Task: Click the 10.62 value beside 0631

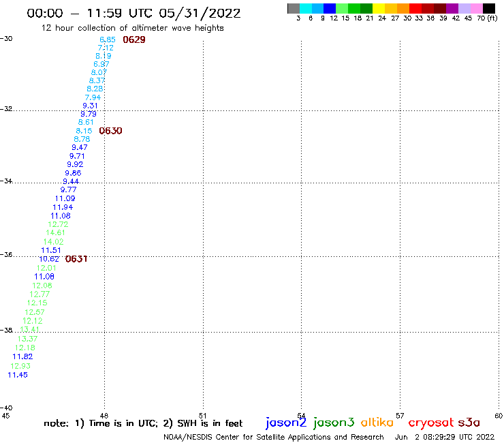Action: (x=49, y=259)
